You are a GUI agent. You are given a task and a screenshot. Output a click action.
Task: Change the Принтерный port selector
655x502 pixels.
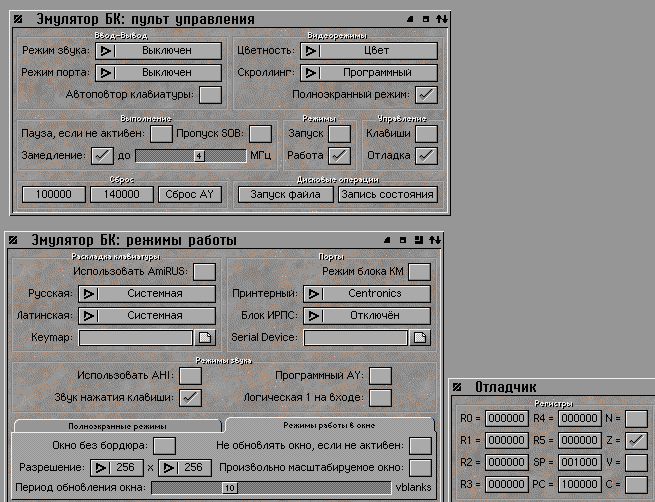(367, 294)
